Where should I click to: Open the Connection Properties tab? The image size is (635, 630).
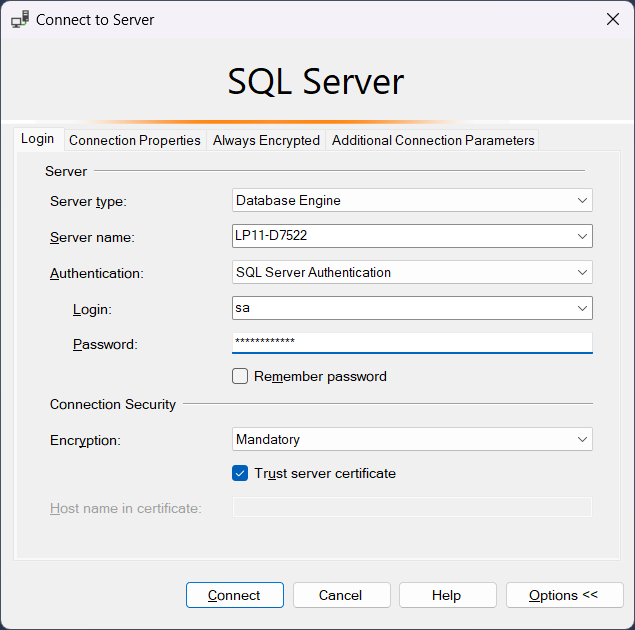click(135, 141)
